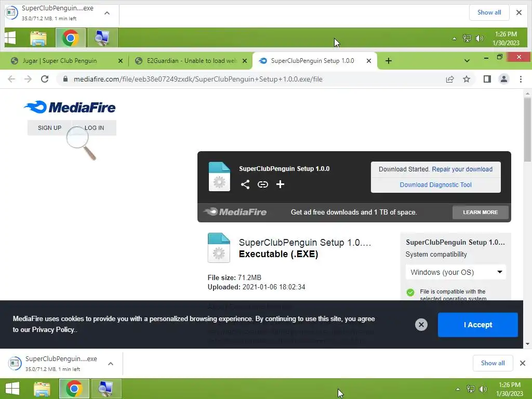Click 'System compatibility' label
Image resolution: width=532 pixels, height=399 pixels.
click(x=436, y=255)
